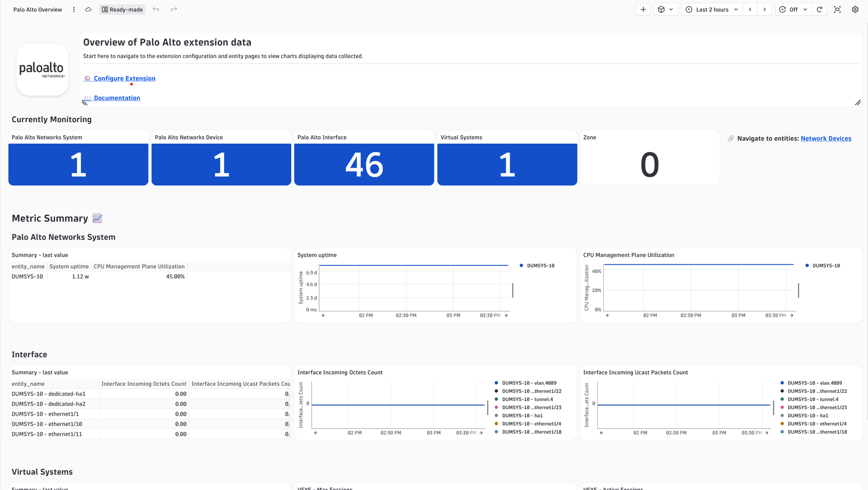Click the 1.12 w uptime value
This screenshot has width=868, height=490.
point(80,276)
